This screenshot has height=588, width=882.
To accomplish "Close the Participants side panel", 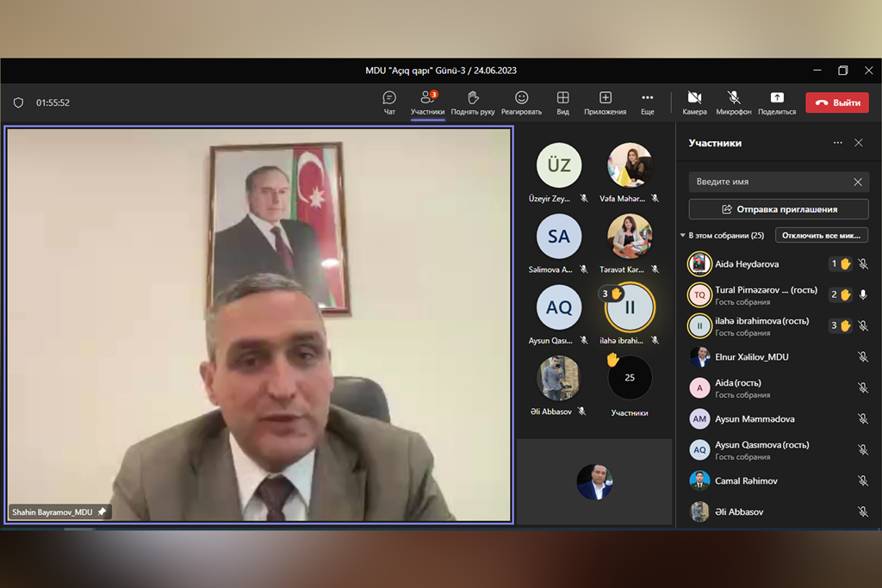I will point(859,143).
